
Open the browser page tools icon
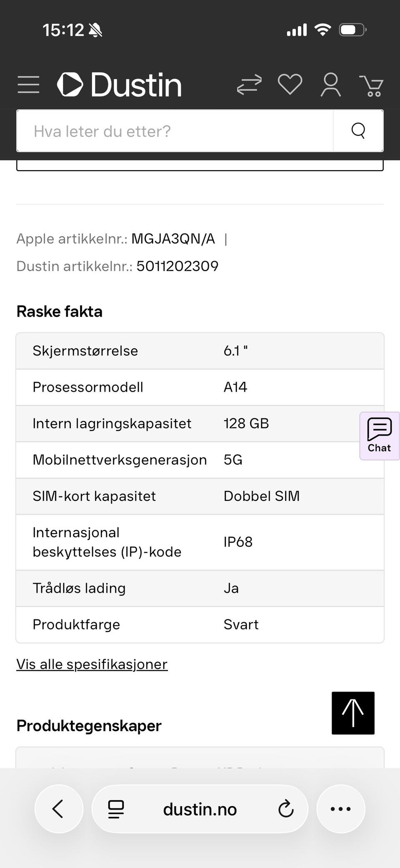[x=116, y=809]
